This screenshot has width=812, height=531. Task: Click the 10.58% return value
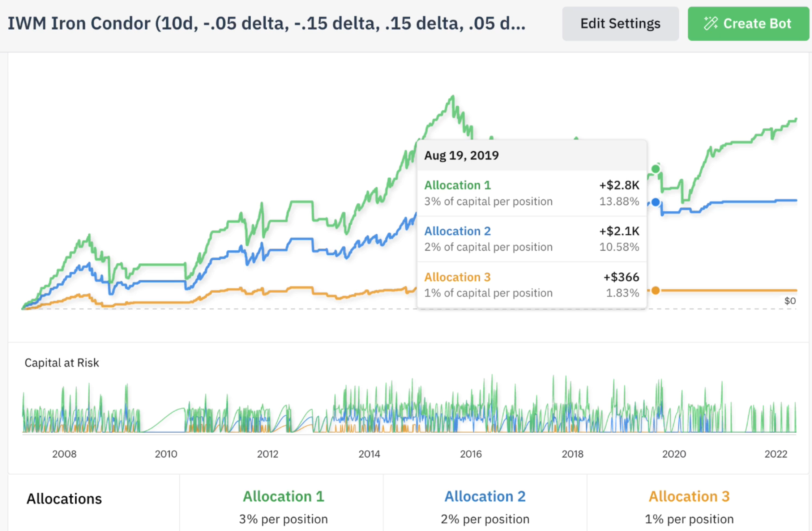click(x=619, y=247)
